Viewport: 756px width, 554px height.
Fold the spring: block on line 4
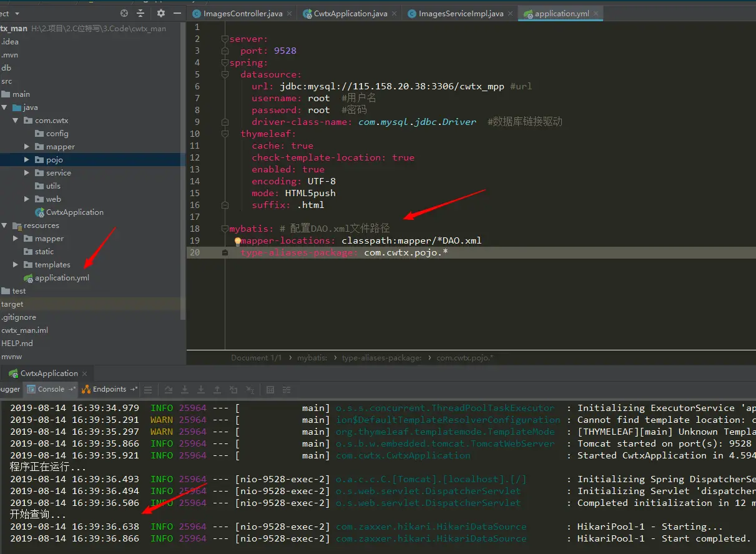click(x=225, y=62)
